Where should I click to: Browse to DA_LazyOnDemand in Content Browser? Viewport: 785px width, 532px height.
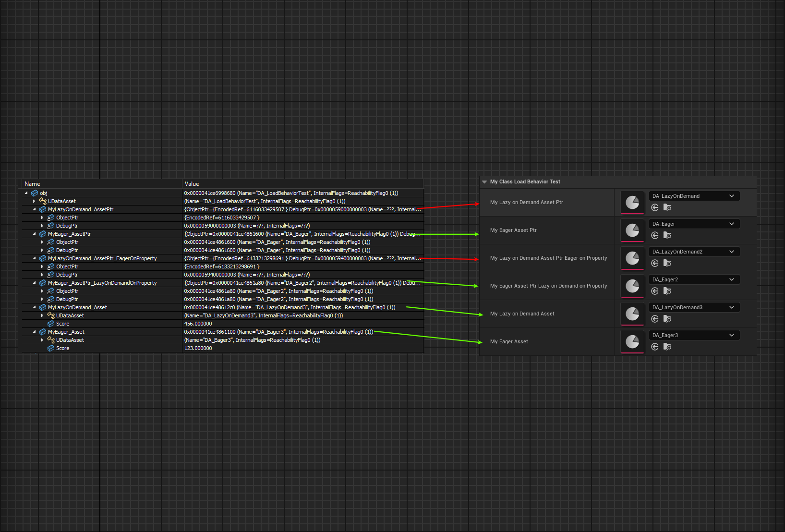coord(667,207)
